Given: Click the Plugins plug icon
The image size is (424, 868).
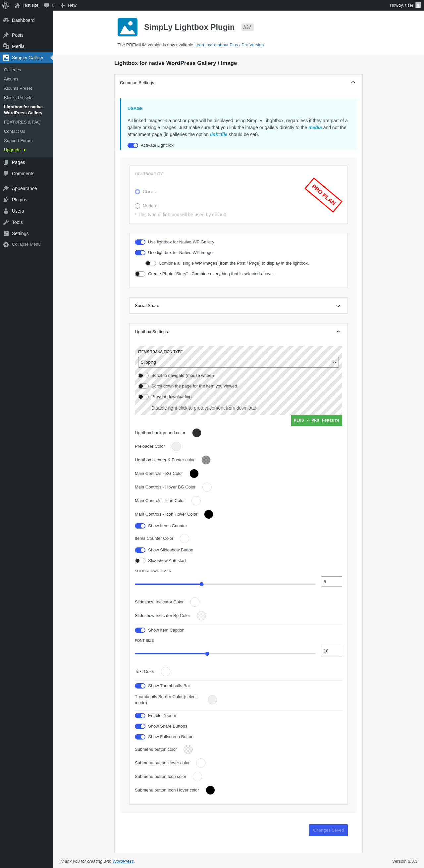Looking at the screenshot, I should (6, 200).
